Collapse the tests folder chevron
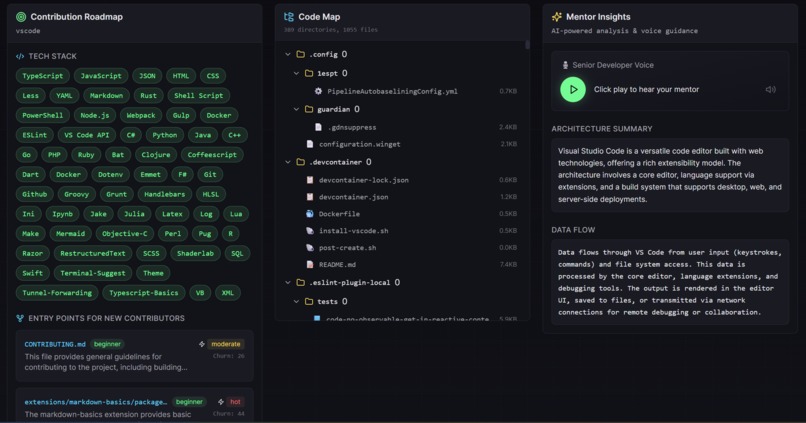This screenshot has width=806, height=423. coord(296,302)
